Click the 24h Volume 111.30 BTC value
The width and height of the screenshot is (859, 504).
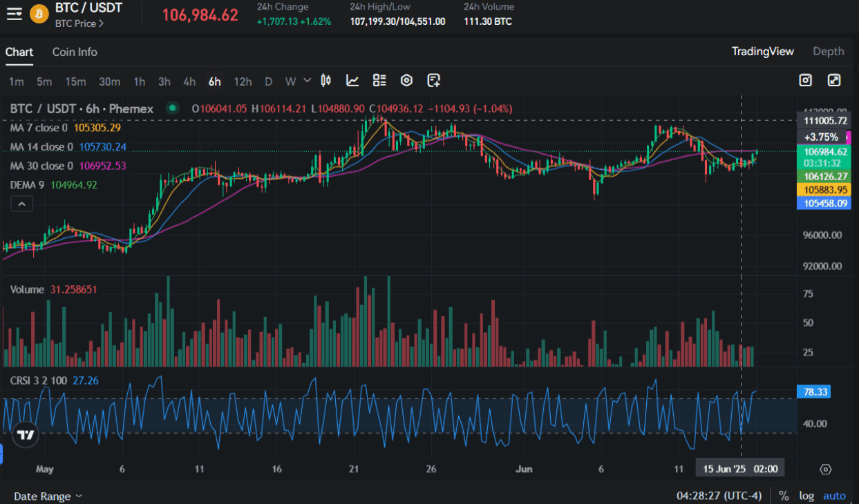click(488, 21)
